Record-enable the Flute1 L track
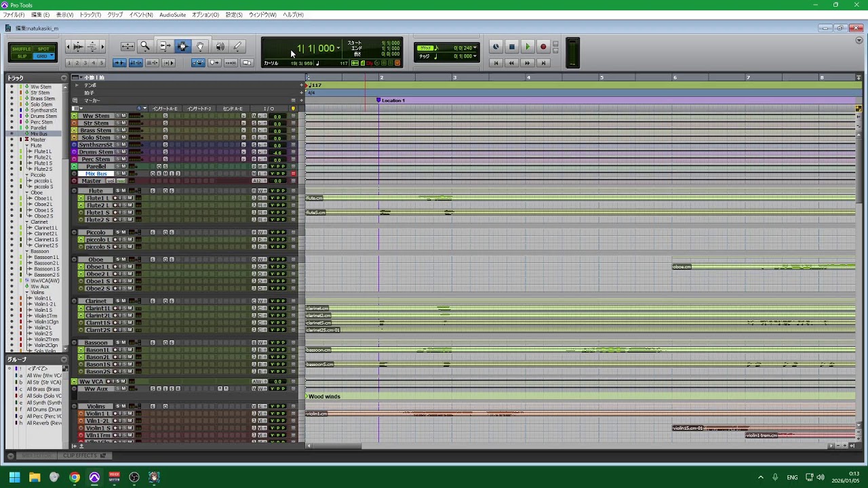 (115, 198)
